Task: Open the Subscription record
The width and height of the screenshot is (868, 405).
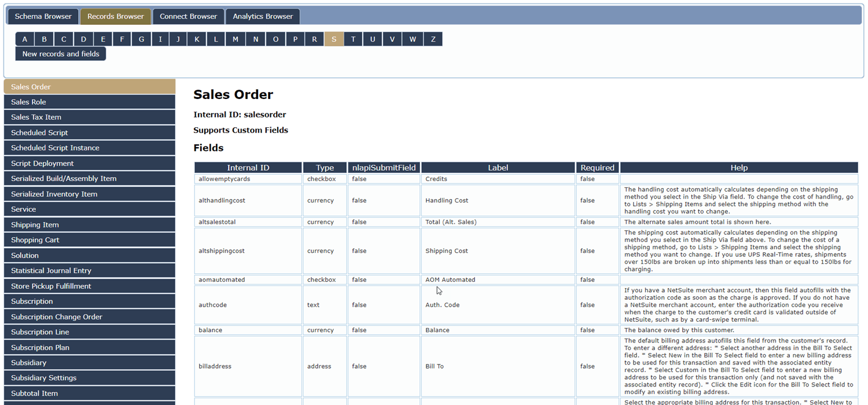Action: pyautogui.click(x=90, y=301)
